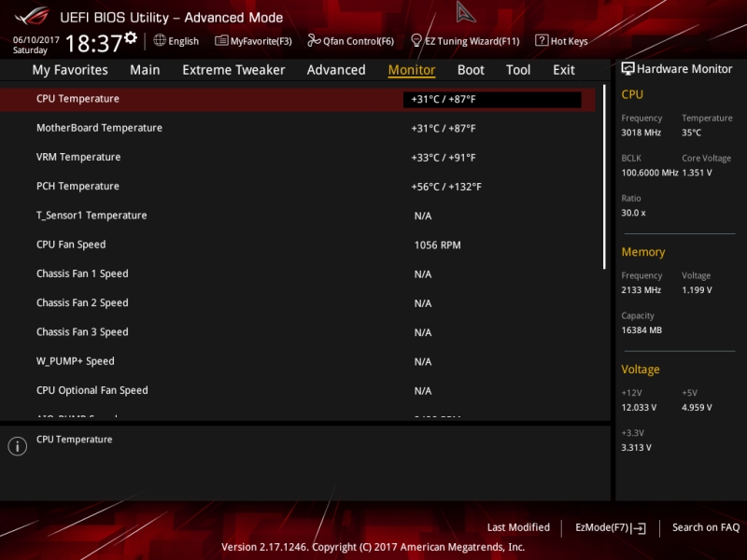
Task: Click the 16384 MB capacity value
Action: point(641,330)
